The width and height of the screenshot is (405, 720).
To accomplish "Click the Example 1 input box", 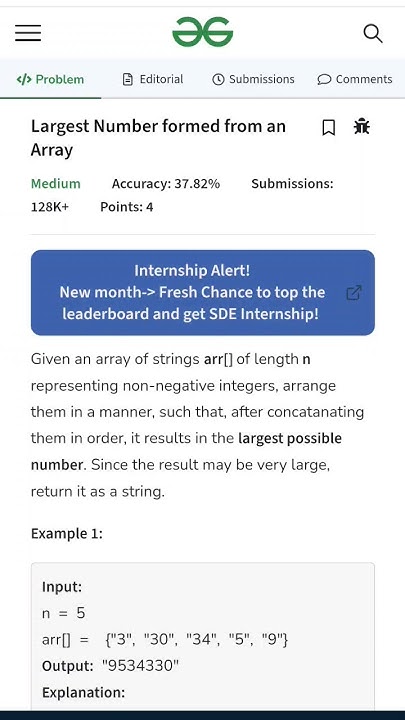I will point(202,636).
